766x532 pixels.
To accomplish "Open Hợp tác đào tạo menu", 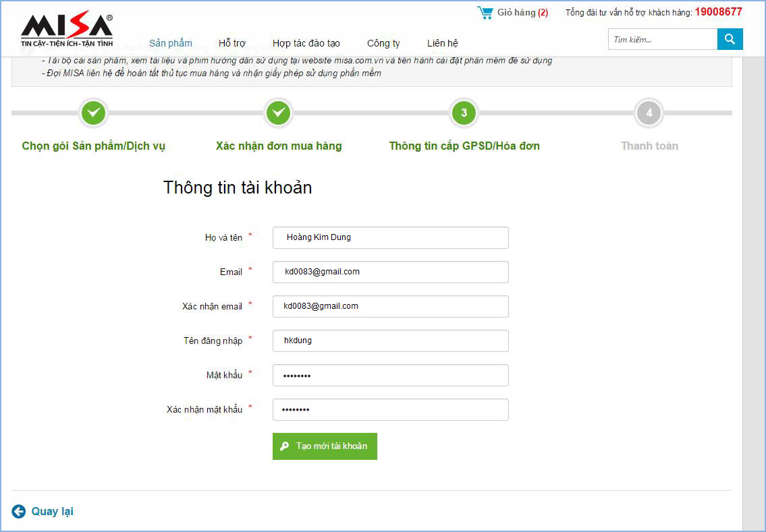I will point(306,43).
